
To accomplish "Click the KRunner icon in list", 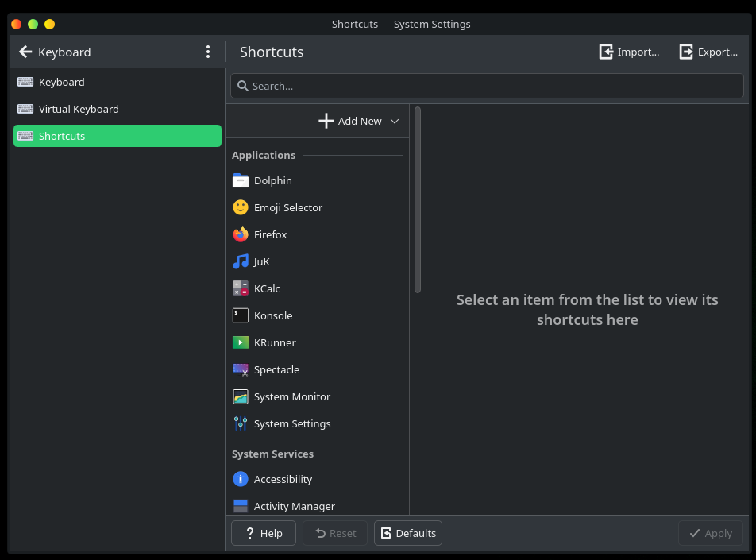I will coord(241,343).
